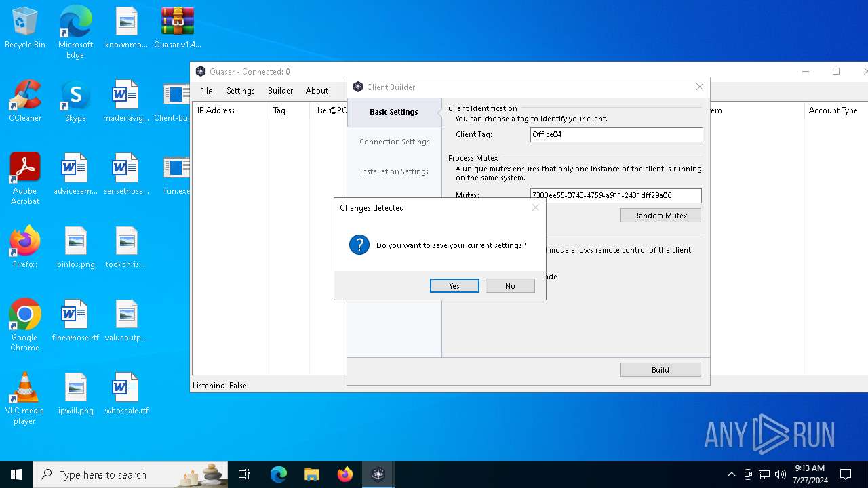Minimize the Quasar window
This screenshot has height=488, width=868.
click(806, 71)
